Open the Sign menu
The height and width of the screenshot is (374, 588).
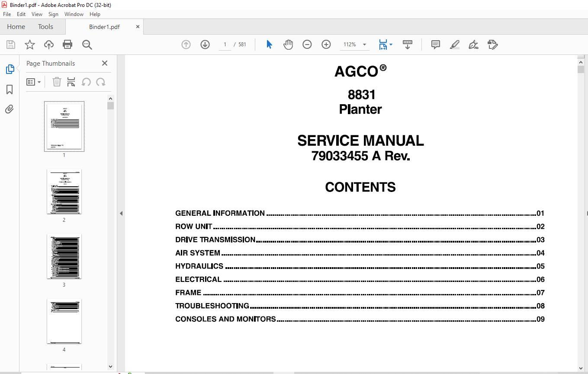tap(53, 14)
